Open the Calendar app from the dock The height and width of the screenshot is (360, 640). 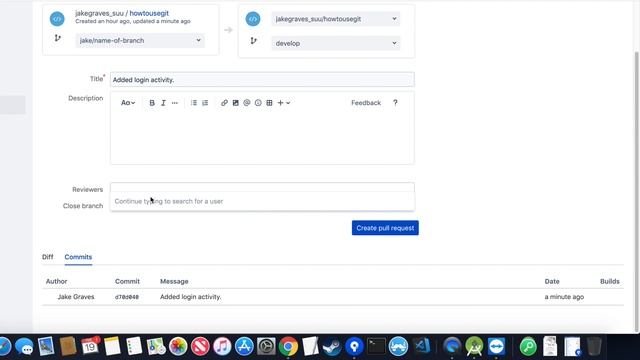[90, 347]
